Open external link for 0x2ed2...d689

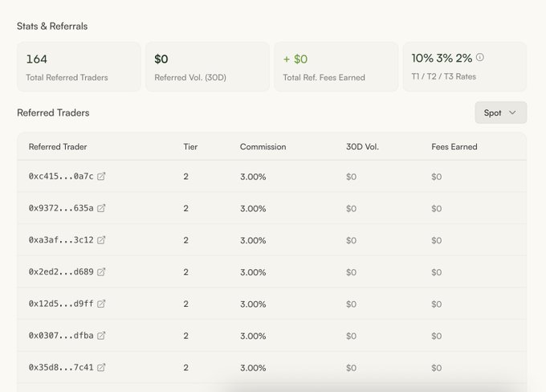click(x=101, y=272)
